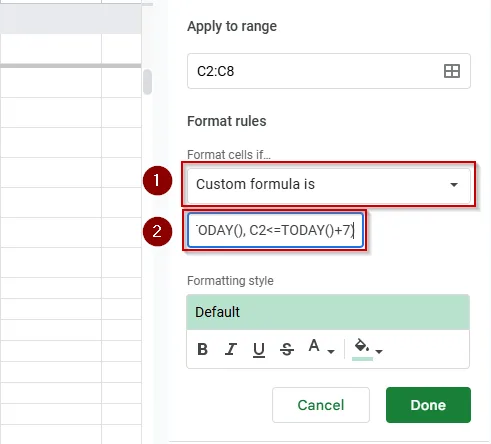Click the 'Format cells if…' label
Viewport: 491px width, 444px height.
229,155
